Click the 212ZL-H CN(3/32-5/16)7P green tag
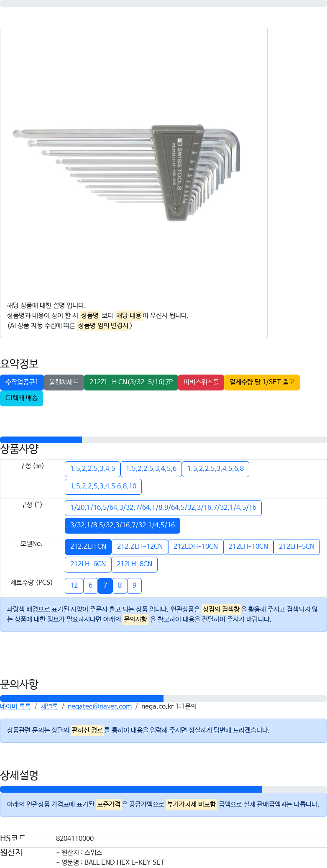Image resolution: width=327 pixels, height=868 pixels. 131,382
